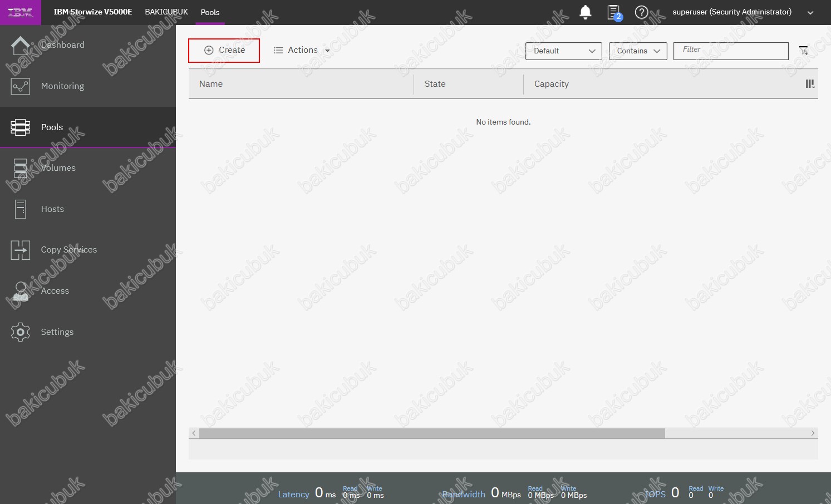
Task: Click the Bandwidth performance label
Action: (464, 494)
